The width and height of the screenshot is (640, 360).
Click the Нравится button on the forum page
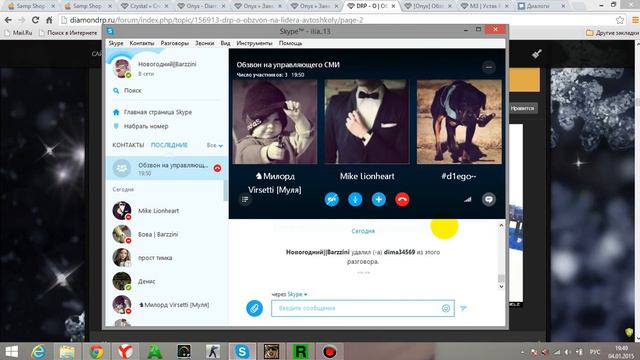click(x=522, y=108)
